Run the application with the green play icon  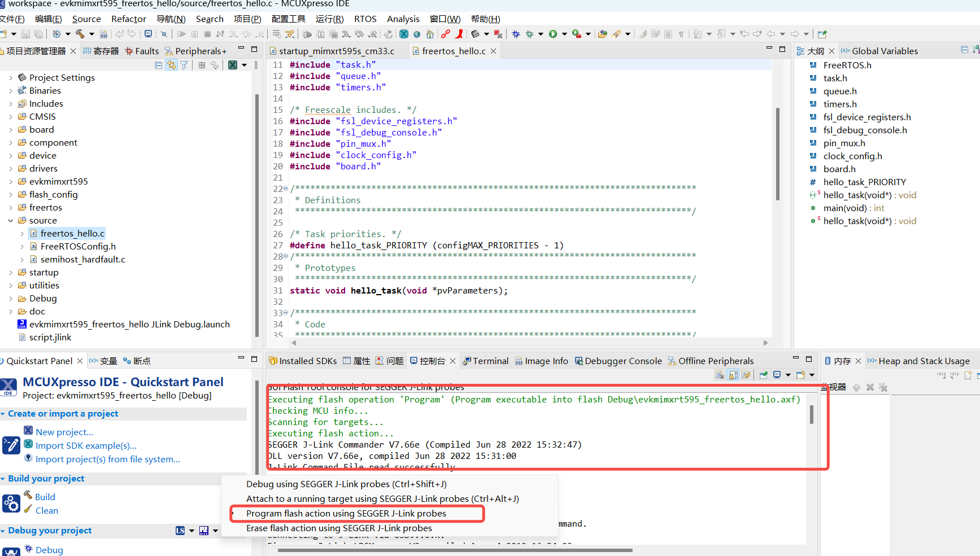[552, 34]
